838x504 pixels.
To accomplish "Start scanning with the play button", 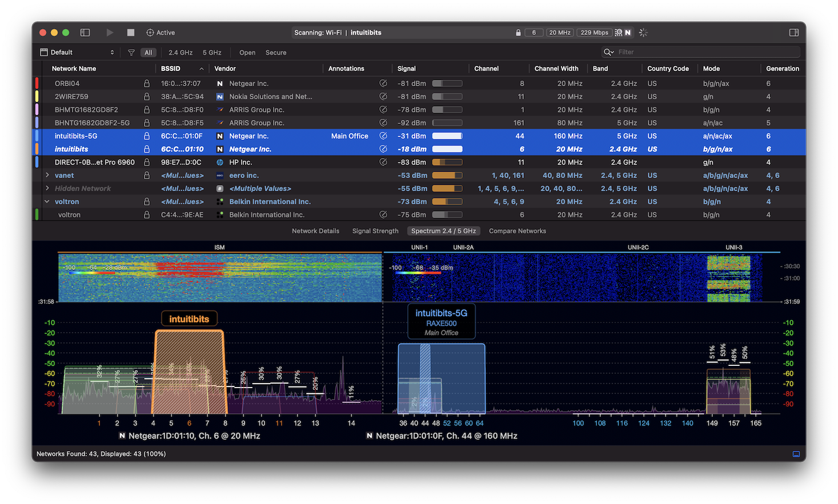I will (x=110, y=33).
